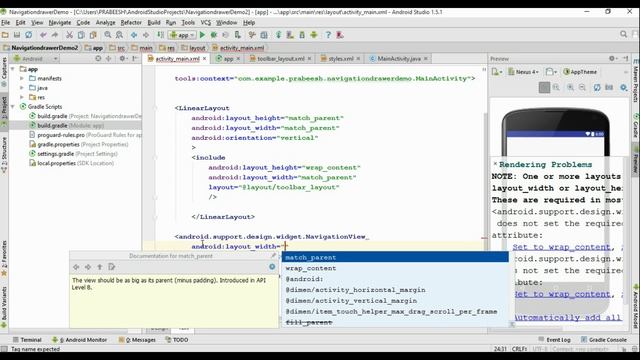Viewport: 640px width, 360px height.
Task: Open the Gradle Console panel
Action: (604, 340)
